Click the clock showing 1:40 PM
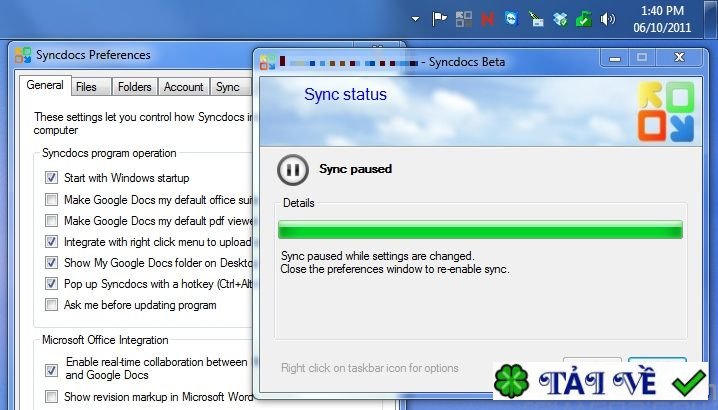This screenshot has height=410, width=718. click(x=662, y=11)
